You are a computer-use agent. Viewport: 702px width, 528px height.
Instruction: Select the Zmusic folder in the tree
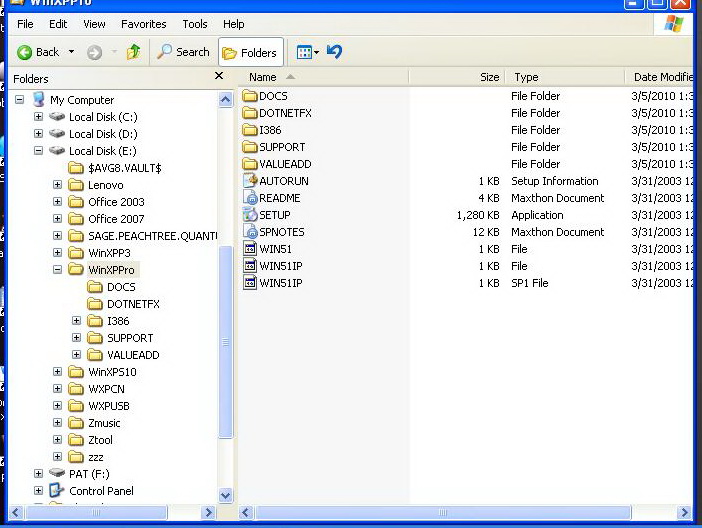pos(104,423)
